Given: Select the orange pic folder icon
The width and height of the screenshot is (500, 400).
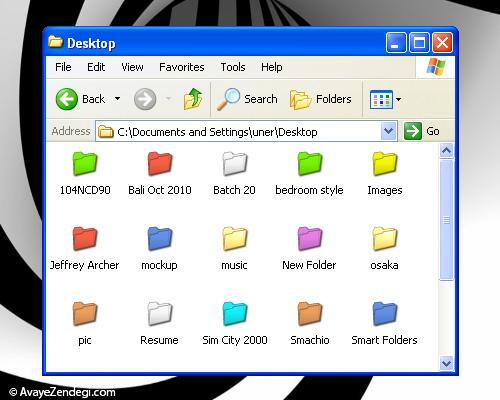Looking at the screenshot, I should 85,314.
